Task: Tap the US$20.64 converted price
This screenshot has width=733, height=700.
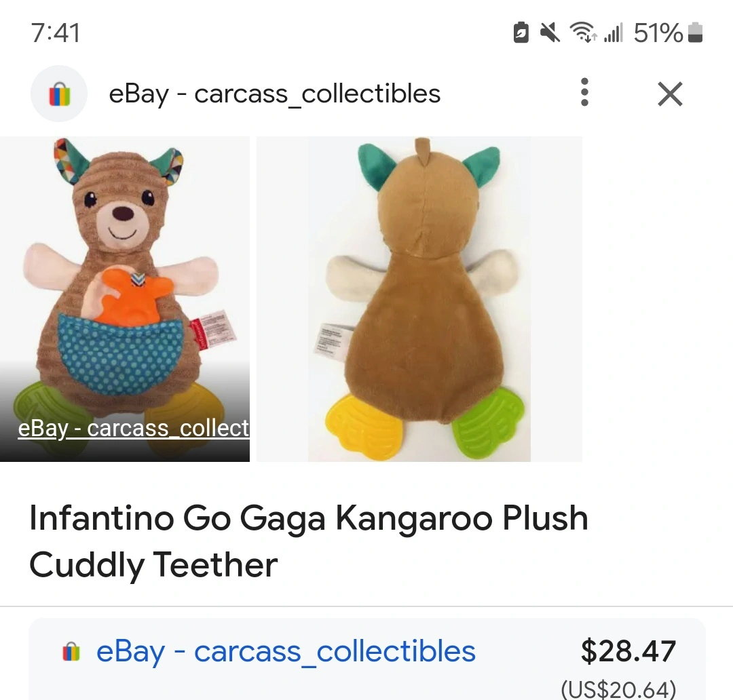Action: tap(618, 688)
